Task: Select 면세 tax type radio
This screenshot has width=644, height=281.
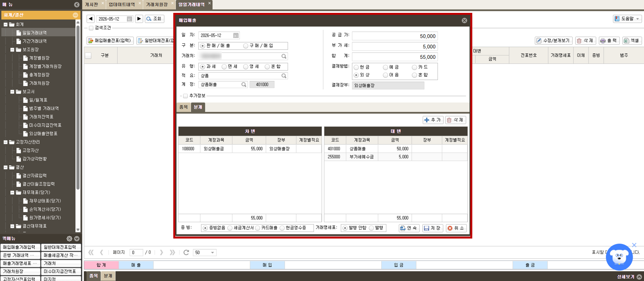Action: coord(224,67)
